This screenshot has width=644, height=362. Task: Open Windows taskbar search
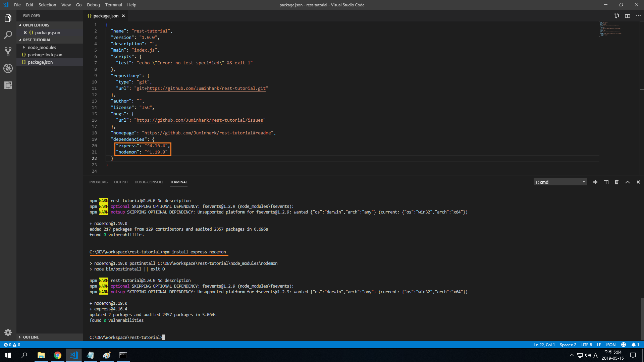[24, 355]
